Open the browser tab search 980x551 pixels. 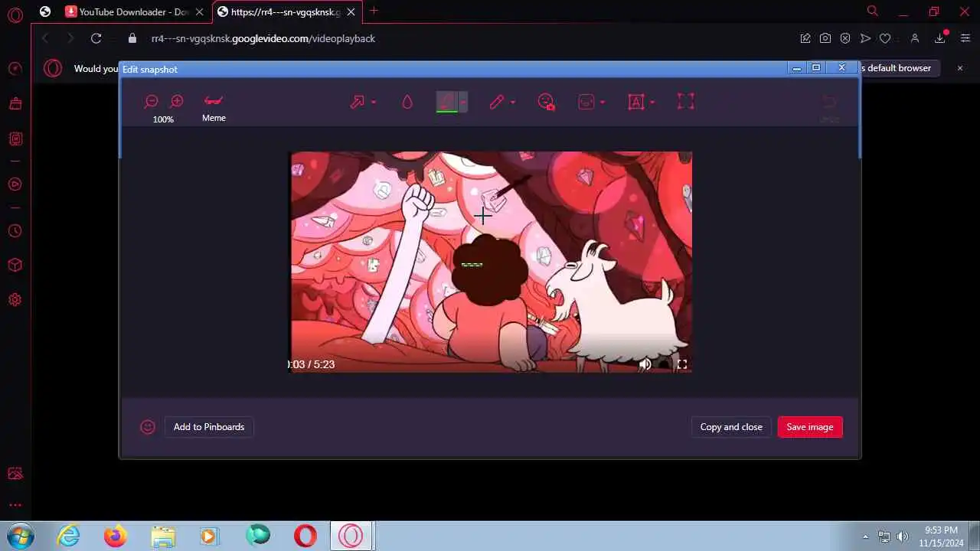[872, 11]
